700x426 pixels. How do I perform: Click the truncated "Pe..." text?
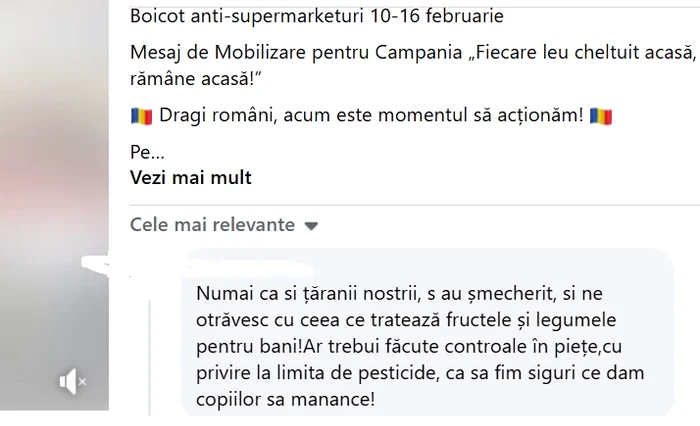(x=146, y=153)
